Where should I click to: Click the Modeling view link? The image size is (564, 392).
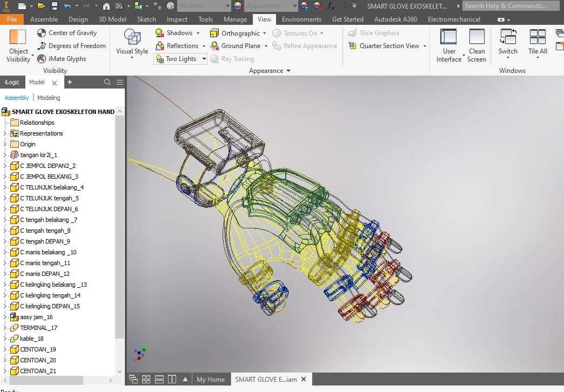(49, 98)
